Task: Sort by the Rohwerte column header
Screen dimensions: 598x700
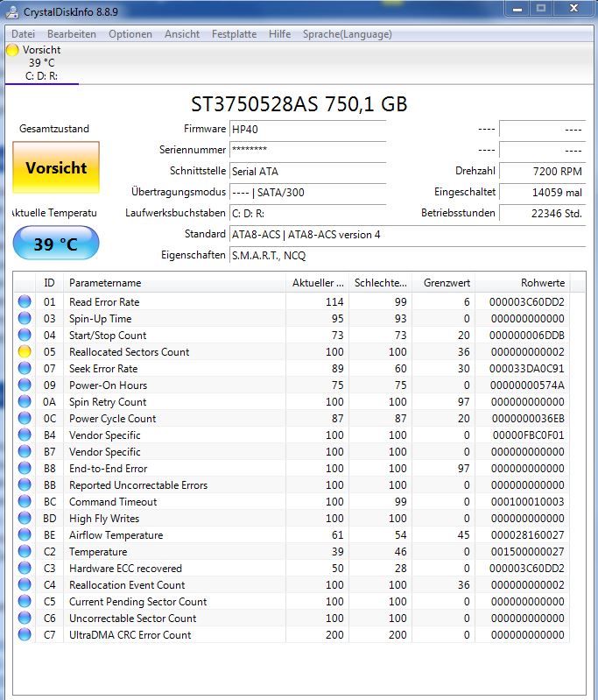Action: [x=523, y=283]
